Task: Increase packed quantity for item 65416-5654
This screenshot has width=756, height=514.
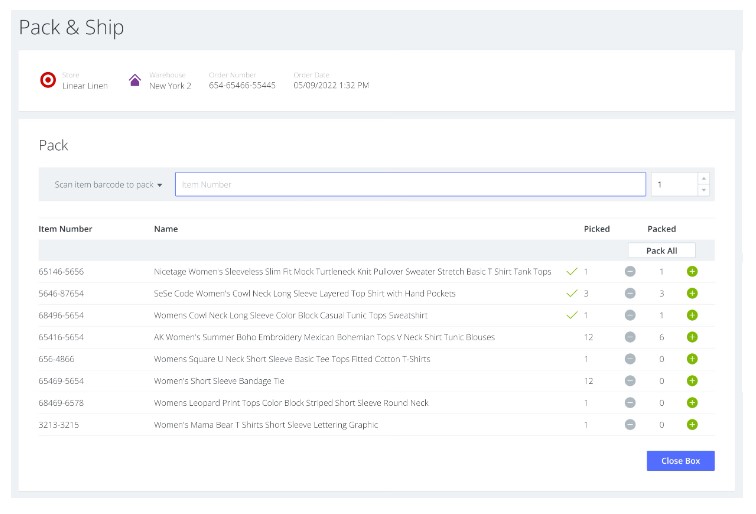Action: coord(692,337)
